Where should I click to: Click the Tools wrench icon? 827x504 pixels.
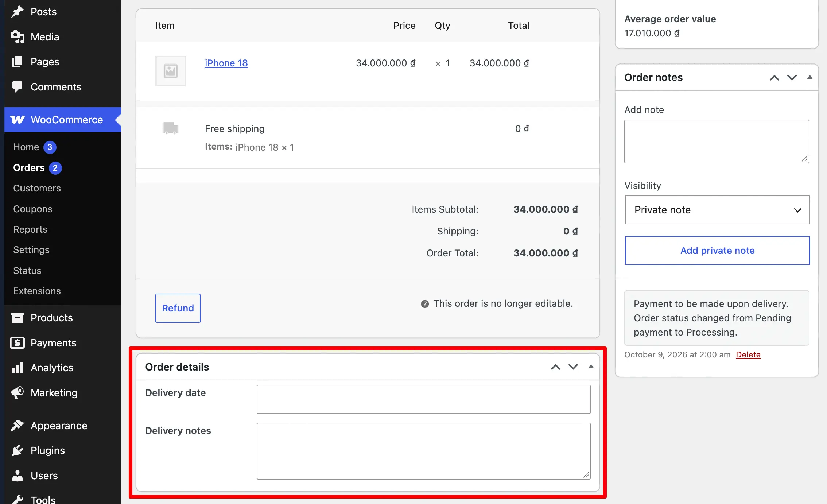tap(17, 499)
